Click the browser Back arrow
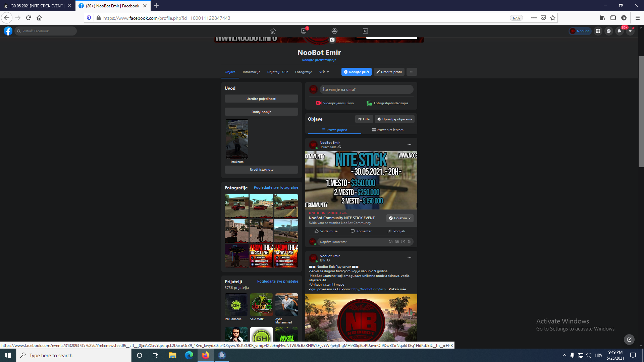Screen dimensions: 644x362 click(7, 18)
